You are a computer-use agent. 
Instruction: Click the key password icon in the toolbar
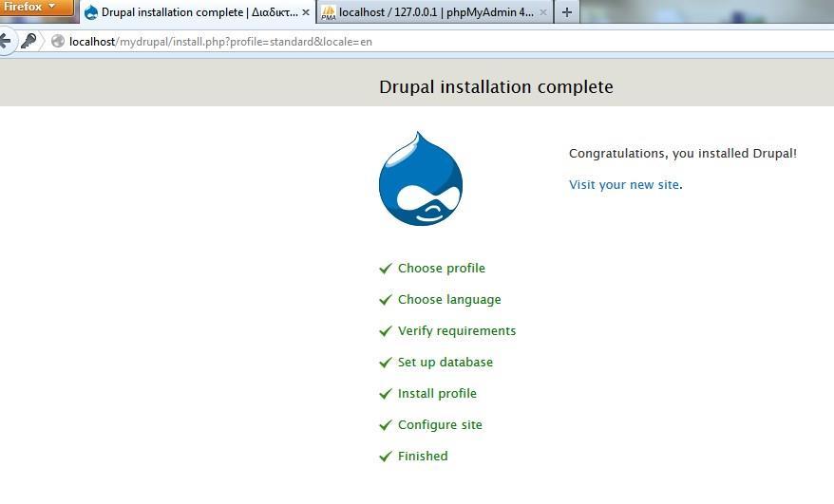coord(28,41)
